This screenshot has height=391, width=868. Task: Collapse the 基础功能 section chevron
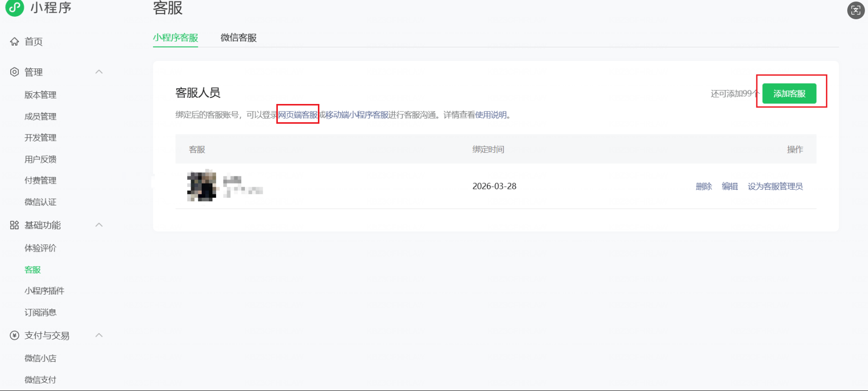point(99,225)
